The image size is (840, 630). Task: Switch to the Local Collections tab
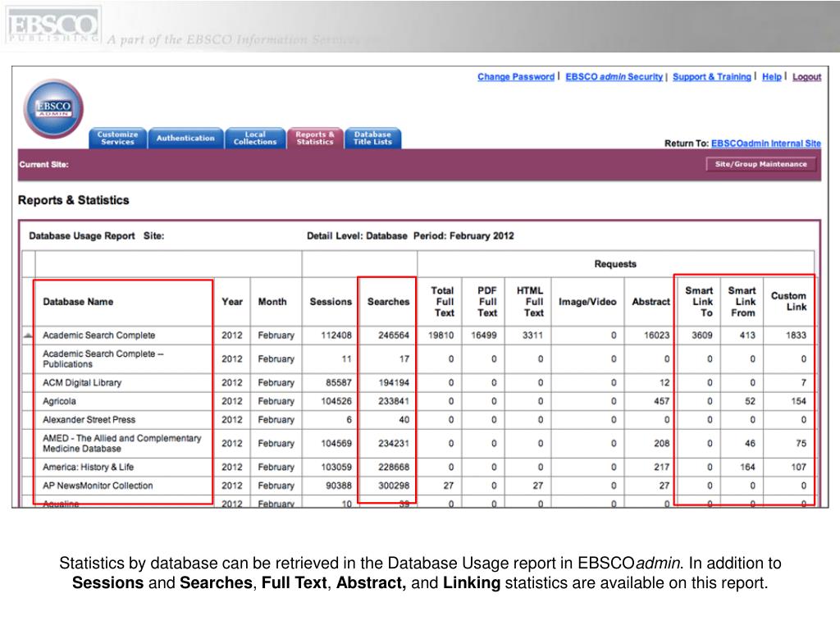(255, 138)
